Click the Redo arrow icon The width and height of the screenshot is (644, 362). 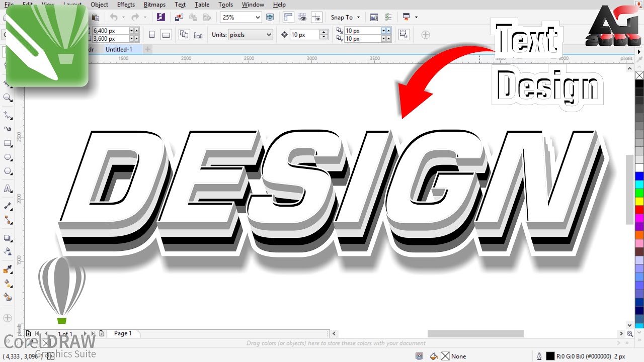coord(135,17)
